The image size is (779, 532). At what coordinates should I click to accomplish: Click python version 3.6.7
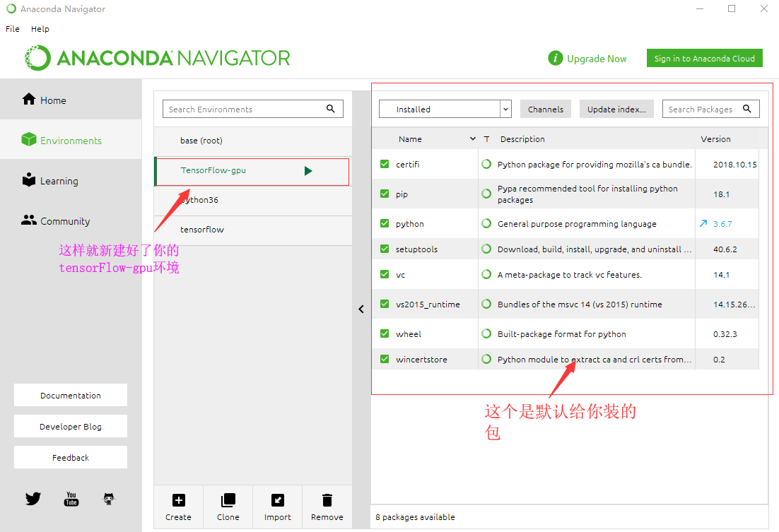pyautogui.click(x=722, y=224)
